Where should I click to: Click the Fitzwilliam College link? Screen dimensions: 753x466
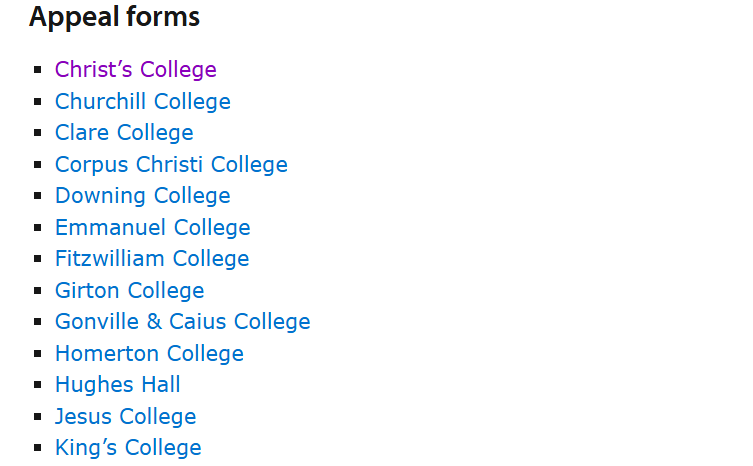coord(152,259)
